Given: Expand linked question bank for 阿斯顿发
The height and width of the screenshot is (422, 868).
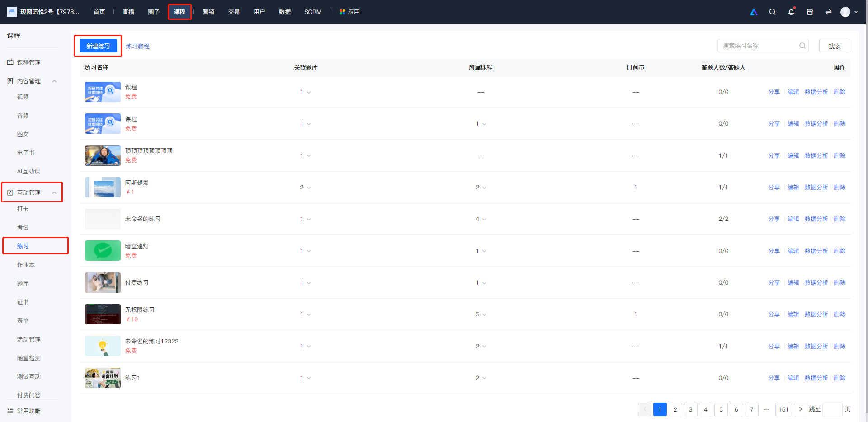Looking at the screenshot, I should point(309,188).
